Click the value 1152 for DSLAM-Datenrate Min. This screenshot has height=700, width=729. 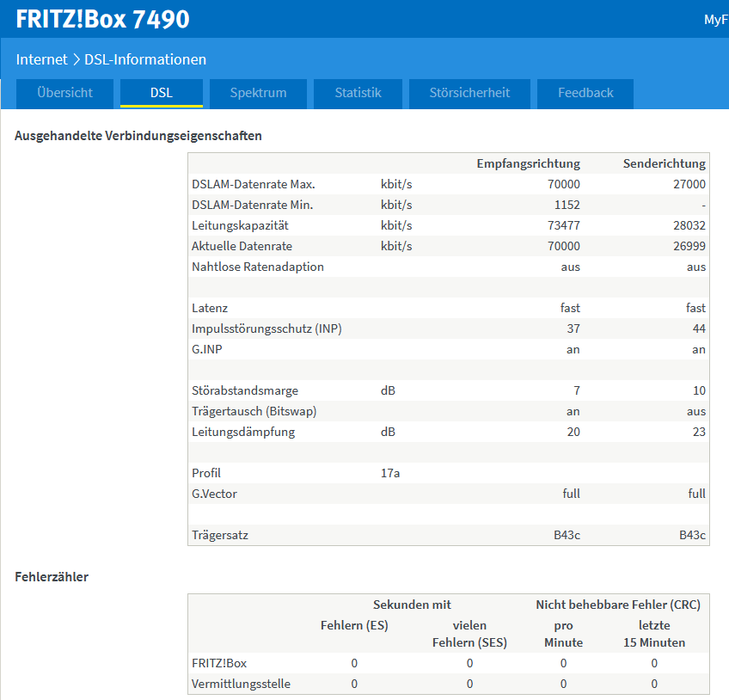[567, 205]
